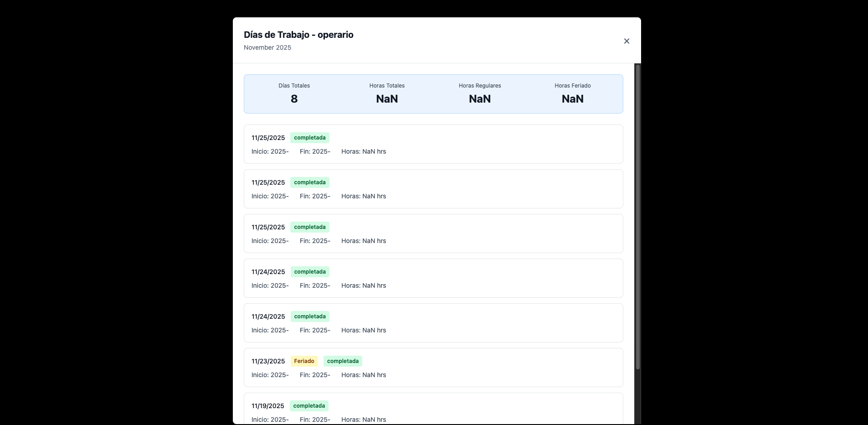Click the Días Totales value 8

(294, 99)
